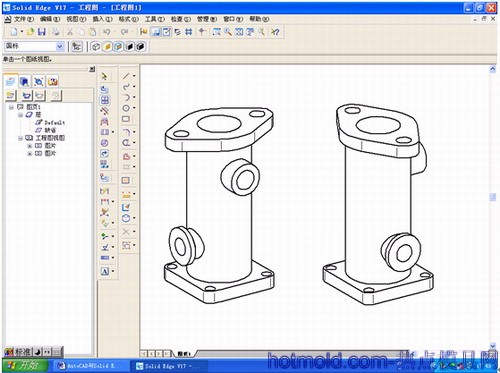Click the Zoom magnifier icon
Viewport: 500px width, 373px height.
pos(228,32)
